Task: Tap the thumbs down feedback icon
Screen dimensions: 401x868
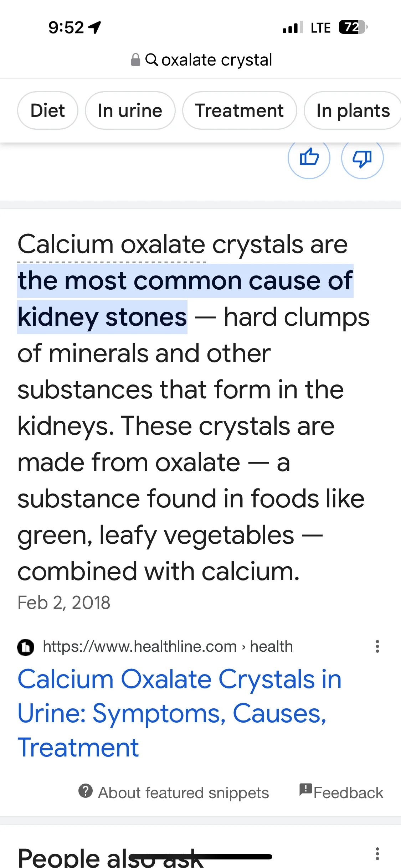Action: (362, 157)
